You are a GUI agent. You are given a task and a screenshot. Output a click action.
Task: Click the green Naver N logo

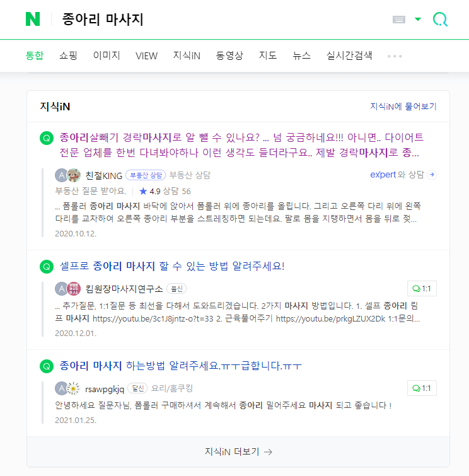33,19
